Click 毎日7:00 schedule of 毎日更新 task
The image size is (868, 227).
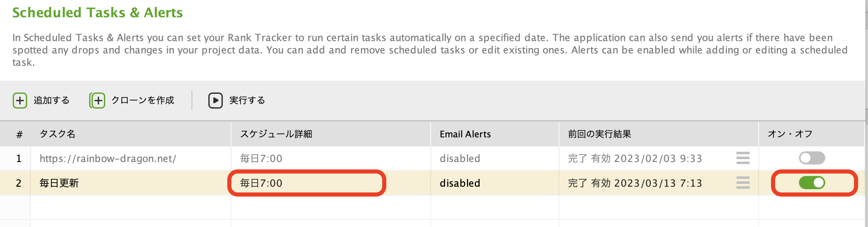point(261,183)
